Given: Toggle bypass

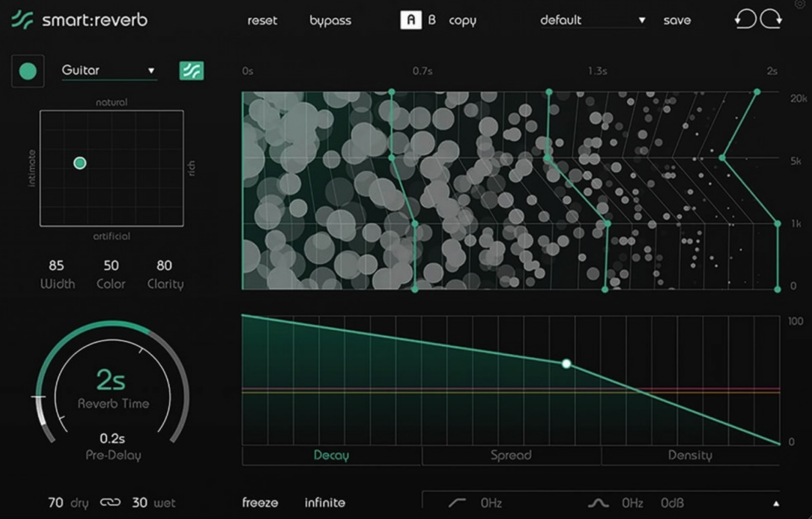Looking at the screenshot, I should point(330,21).
